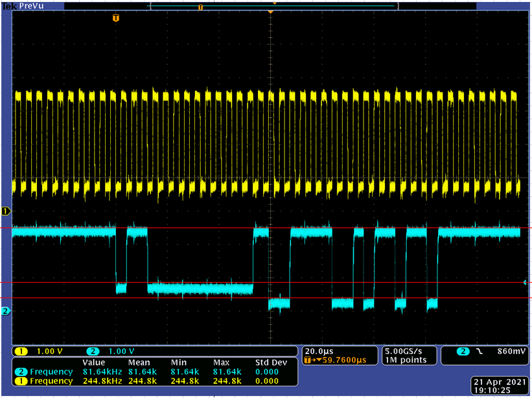Click the PreVu acquisition status label
Viewport: 532px width, 398px height.
[32, 6]
